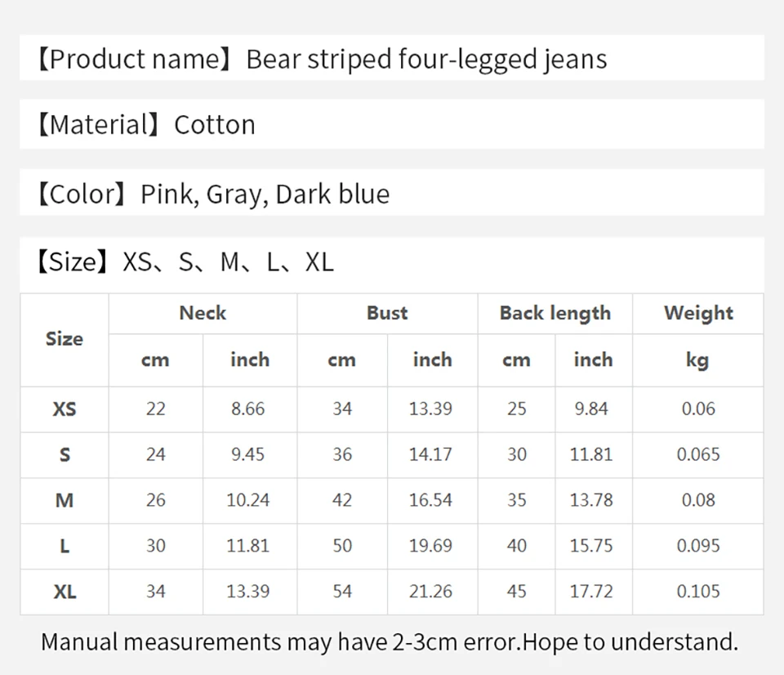Click the Back length column header
784x675 pixels.
click(555, 313)
